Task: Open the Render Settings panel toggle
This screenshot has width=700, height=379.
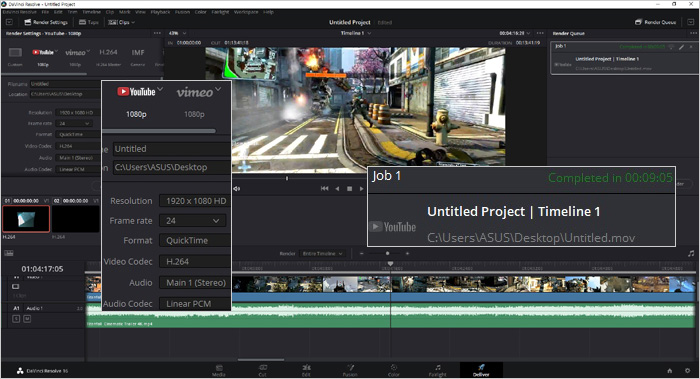Action: point(46,22)
